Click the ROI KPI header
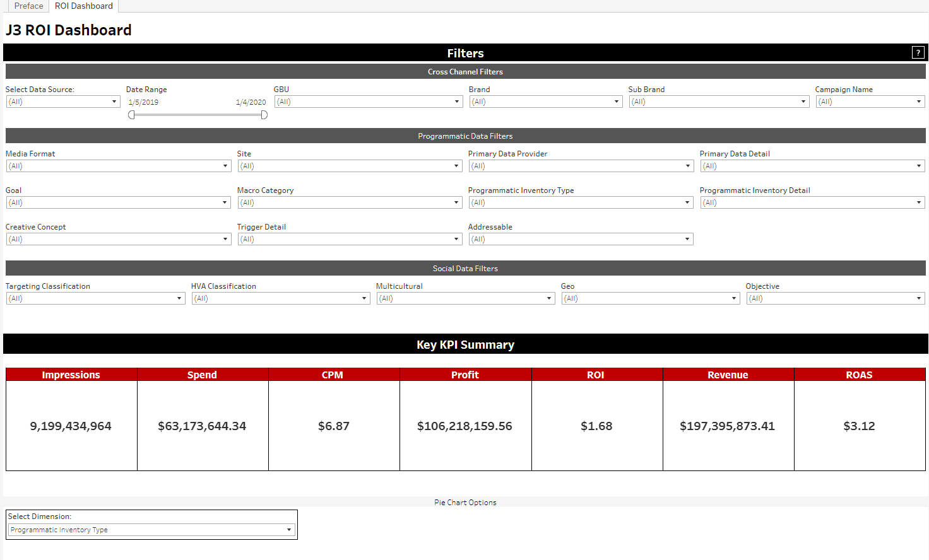Viewport: 929px width, 560px height. point(596,375)
